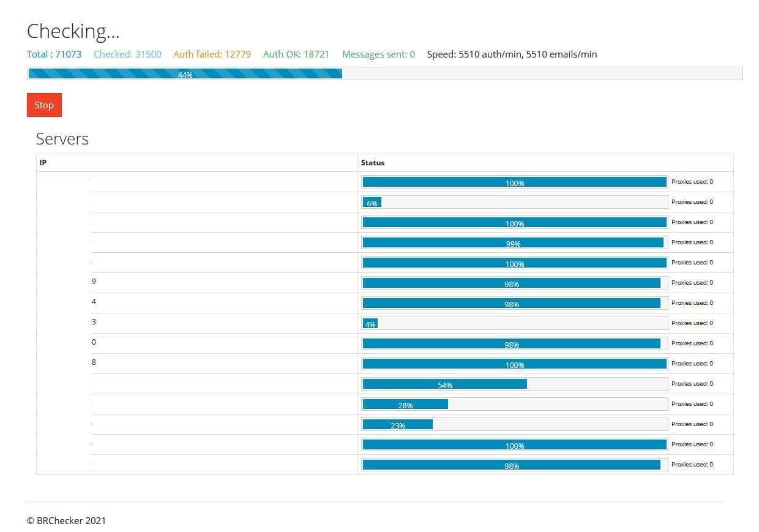Image resolution: width=759 pixels, height=532 pixels.
Task: Click "Proxies used: 0" on the first row
Action: [x=692, y=181]
